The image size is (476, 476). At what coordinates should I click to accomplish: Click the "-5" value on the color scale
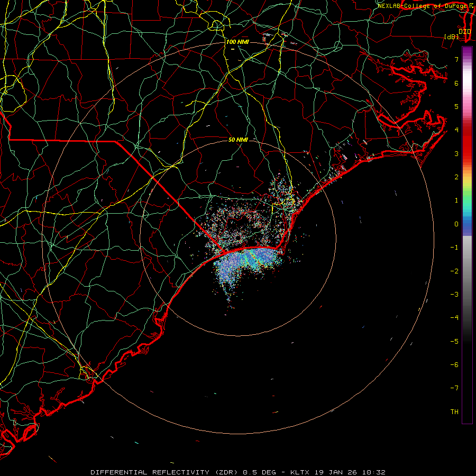(x=454, y=342)
